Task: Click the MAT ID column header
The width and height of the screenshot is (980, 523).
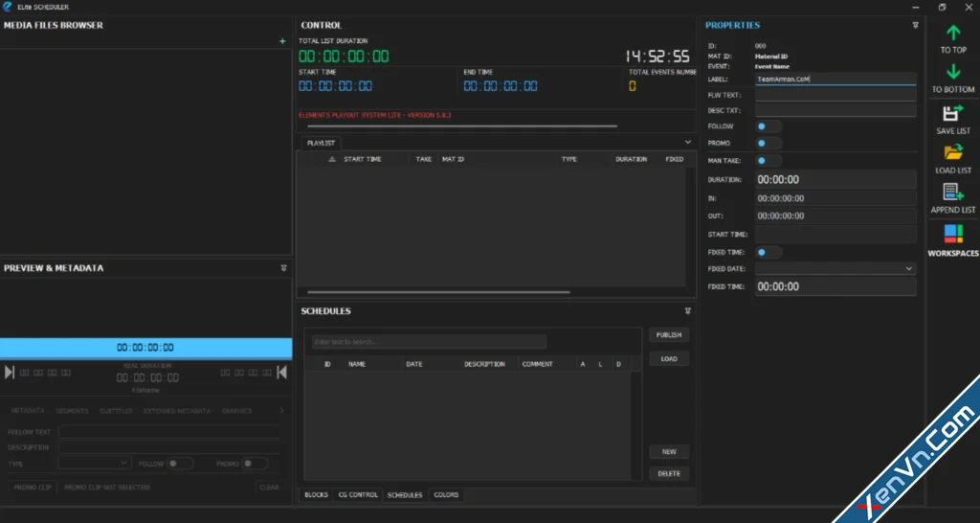Action: coord(453,160)
